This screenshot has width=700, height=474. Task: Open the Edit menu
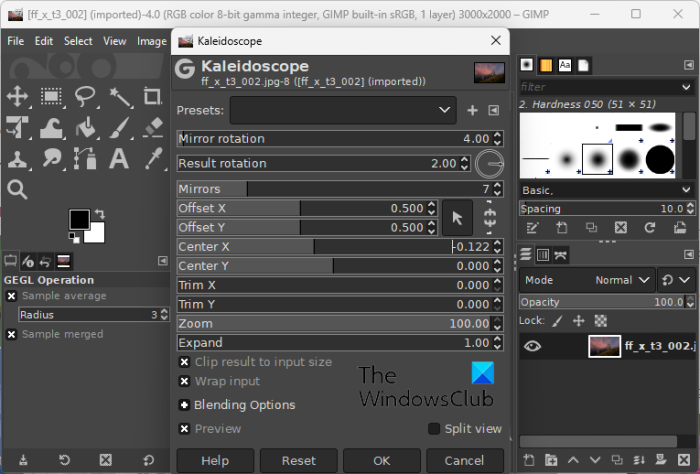point(44,41)
